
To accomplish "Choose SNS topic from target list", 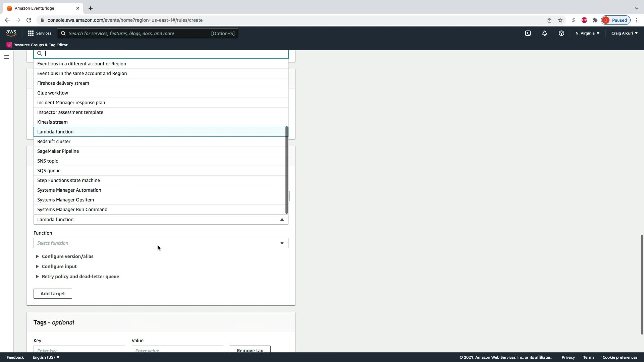I will (x=48, y=161).
